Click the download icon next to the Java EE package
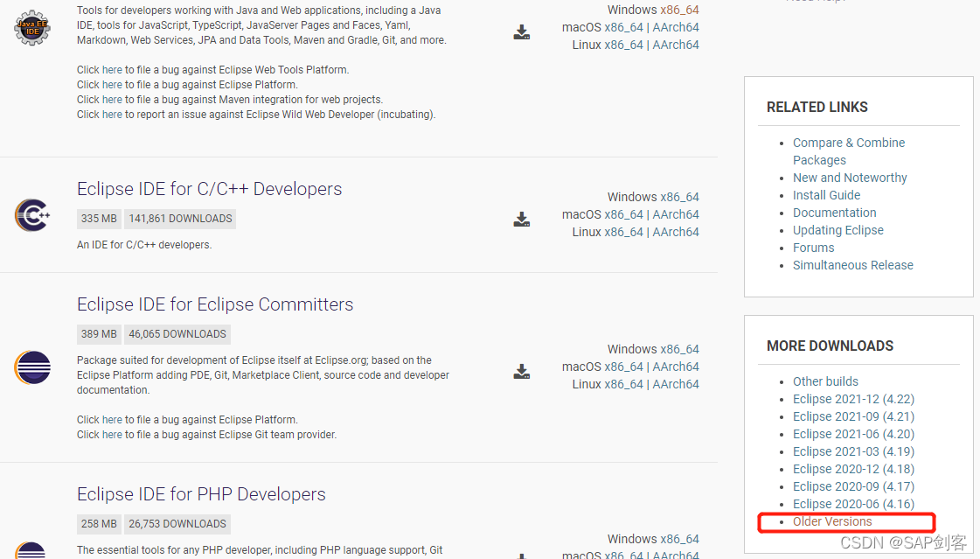 coord(522,31)
